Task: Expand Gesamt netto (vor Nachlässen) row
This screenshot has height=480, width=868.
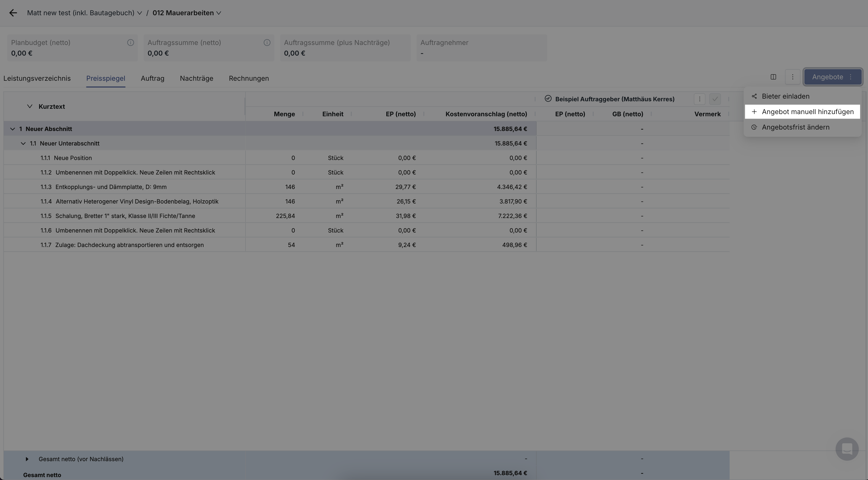Action: (x=27, y=459)
